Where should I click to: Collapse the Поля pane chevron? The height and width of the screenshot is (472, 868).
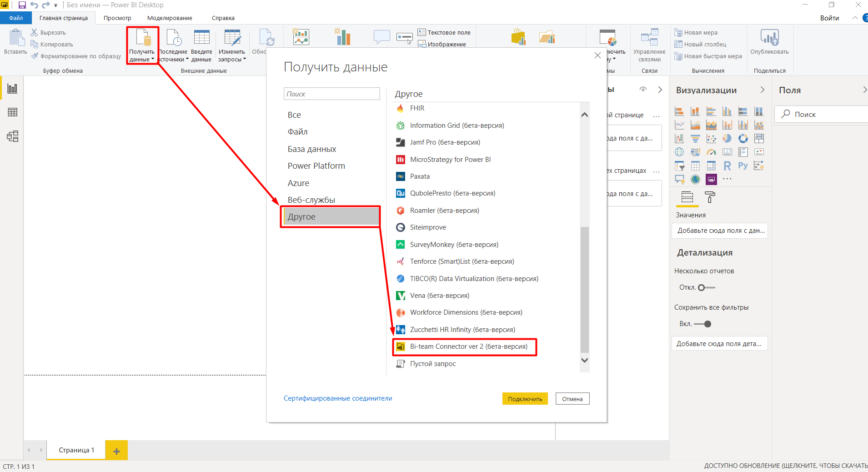[864, 90]
